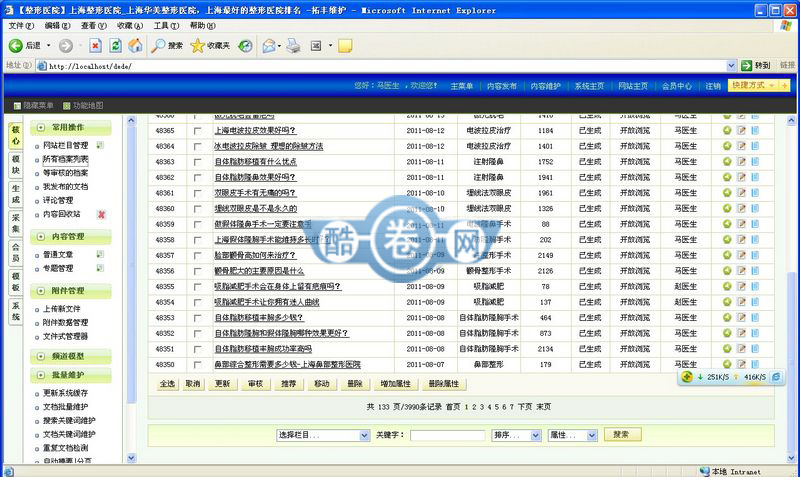Tick checkbox for article 48352

[197, 334]
